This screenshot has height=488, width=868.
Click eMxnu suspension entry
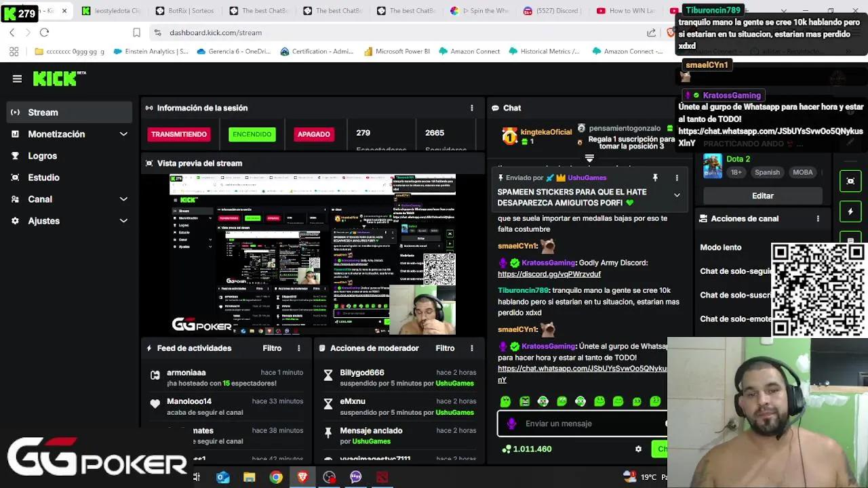(399, 407)
